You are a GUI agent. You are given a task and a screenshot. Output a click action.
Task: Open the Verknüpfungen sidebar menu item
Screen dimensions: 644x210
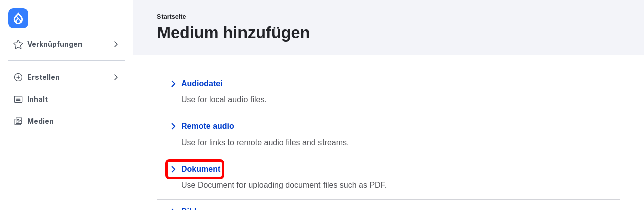point(66,44)
